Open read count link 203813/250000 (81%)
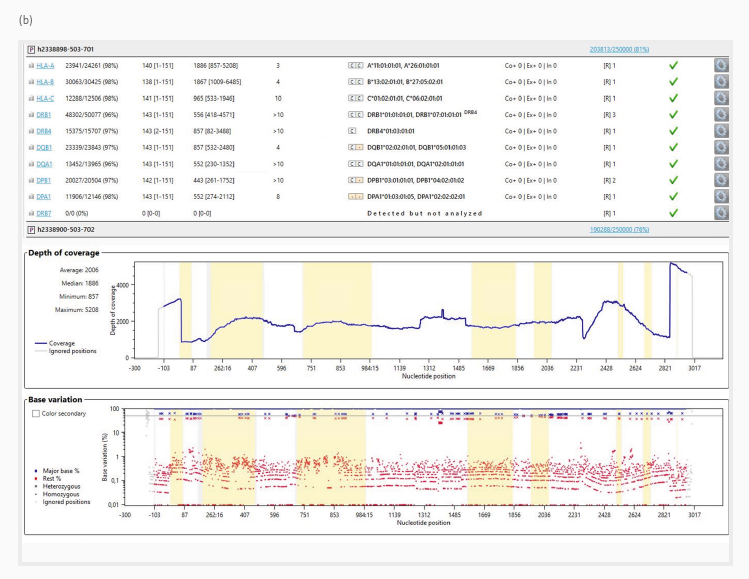 (x=621, y=48)
